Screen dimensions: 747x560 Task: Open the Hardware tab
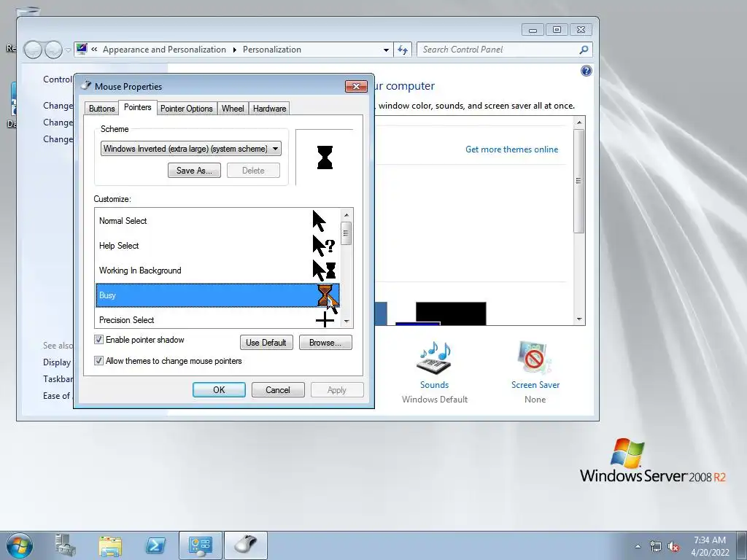(269, 109)
